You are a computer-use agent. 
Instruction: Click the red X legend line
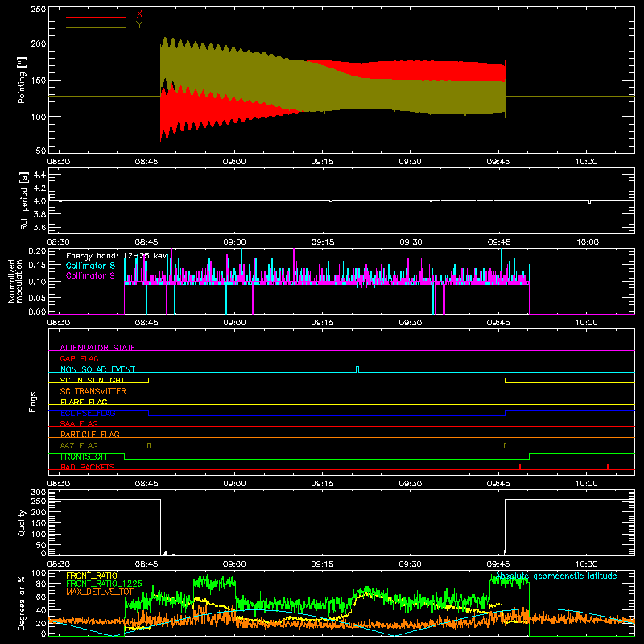click(x=96, y=17)
